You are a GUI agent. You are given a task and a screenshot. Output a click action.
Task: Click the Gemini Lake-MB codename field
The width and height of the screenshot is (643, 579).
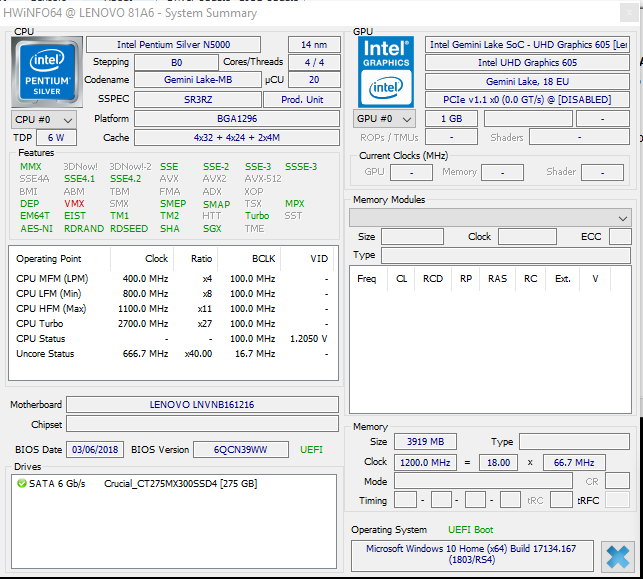198,80
